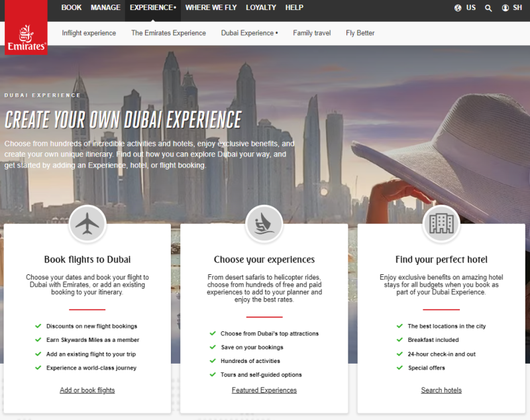Click the Add or book flights link
Image resolution: width=530 pixels, height=420 pixels.
87,390
